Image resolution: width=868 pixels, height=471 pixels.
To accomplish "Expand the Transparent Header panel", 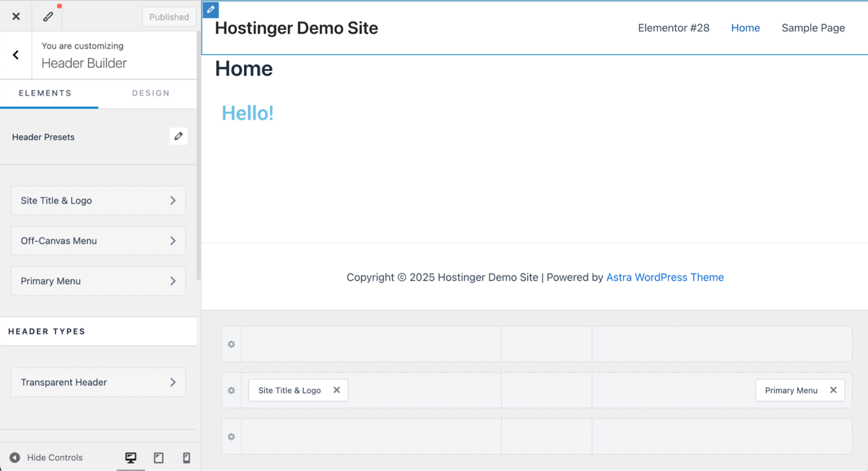I will click(98, 382).
